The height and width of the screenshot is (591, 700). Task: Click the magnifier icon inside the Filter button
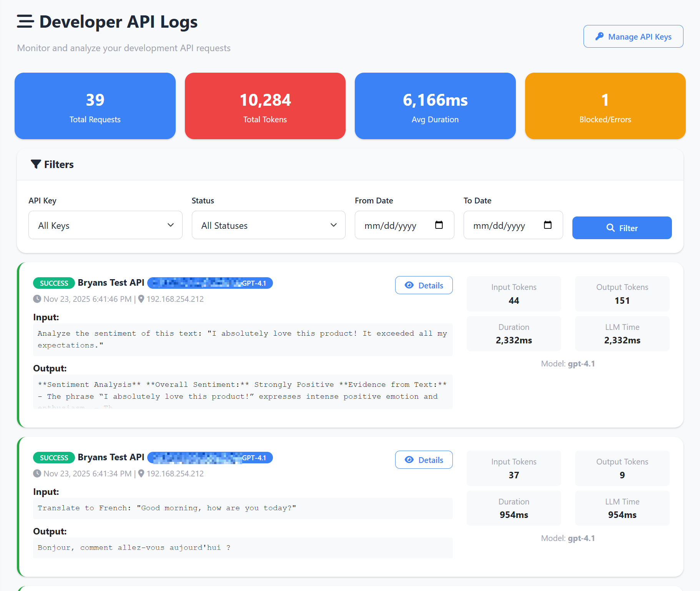tap(610, 228)
